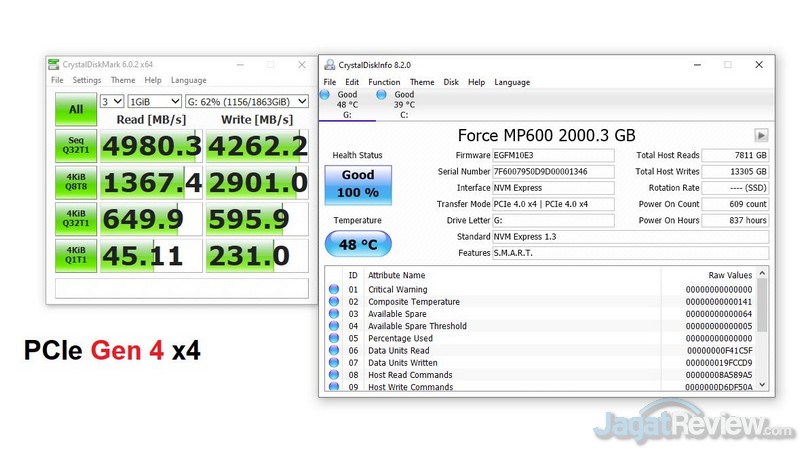The image size is (800, 450).
Task: Open Language menu in CrystalDiskMark
Action: 189,80
